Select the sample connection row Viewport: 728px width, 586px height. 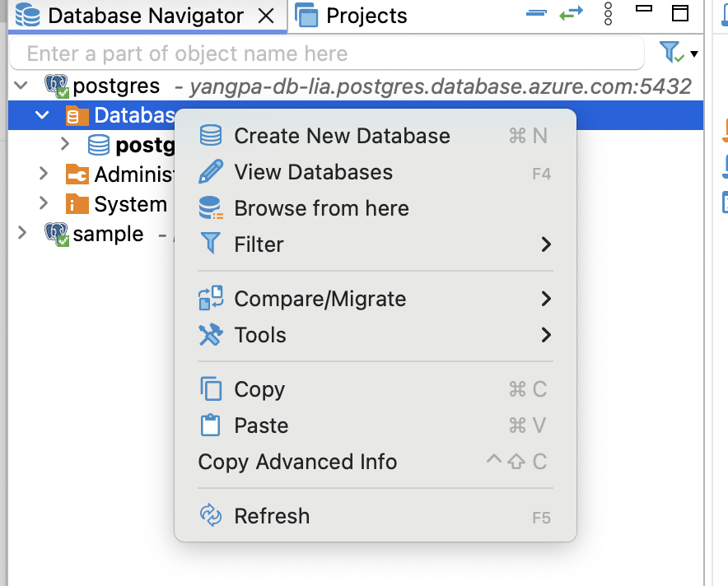point(91,234)
